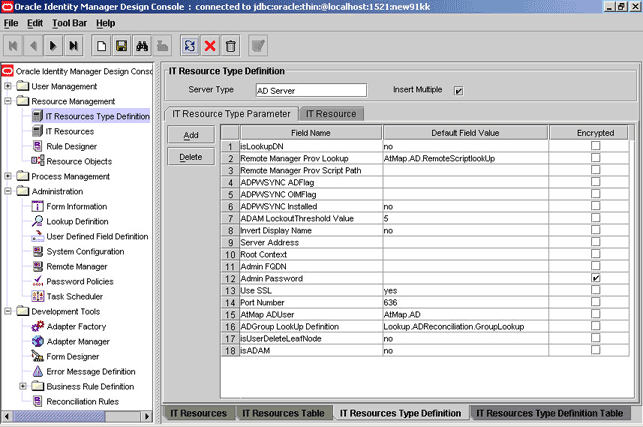Screen dimensions: 643x427
Task: Open the File menu
Action: pyautogui.click(x=11, y=23)
